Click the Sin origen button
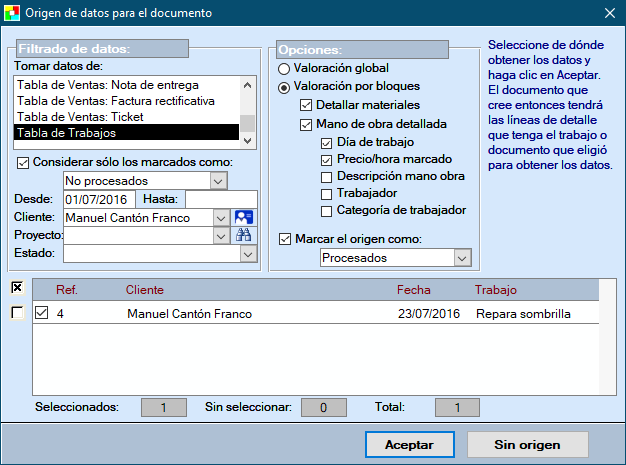 tap(527, 445)
